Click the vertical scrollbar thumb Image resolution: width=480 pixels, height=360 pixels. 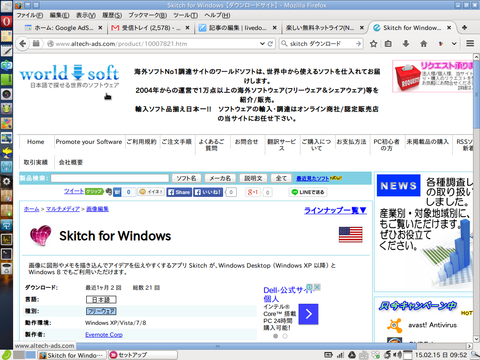(x=476, y=94)
